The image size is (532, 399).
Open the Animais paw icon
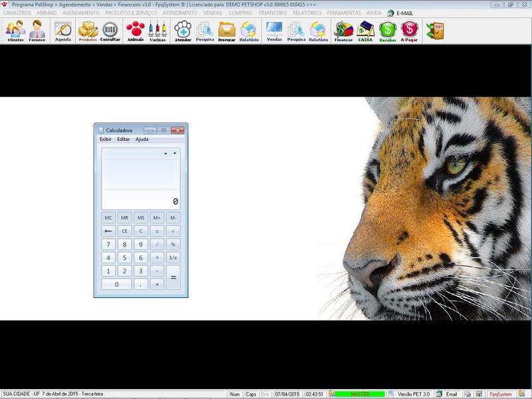click(135, 31)
